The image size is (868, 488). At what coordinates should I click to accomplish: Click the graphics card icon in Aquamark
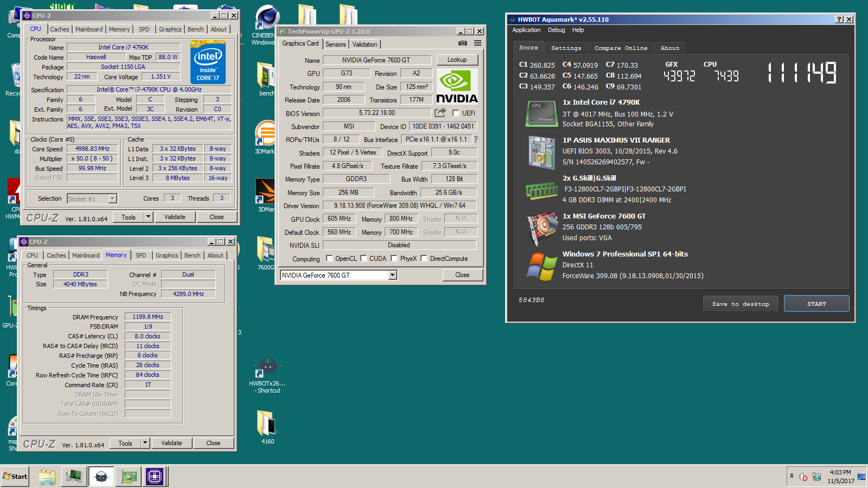tap(541, 228)
